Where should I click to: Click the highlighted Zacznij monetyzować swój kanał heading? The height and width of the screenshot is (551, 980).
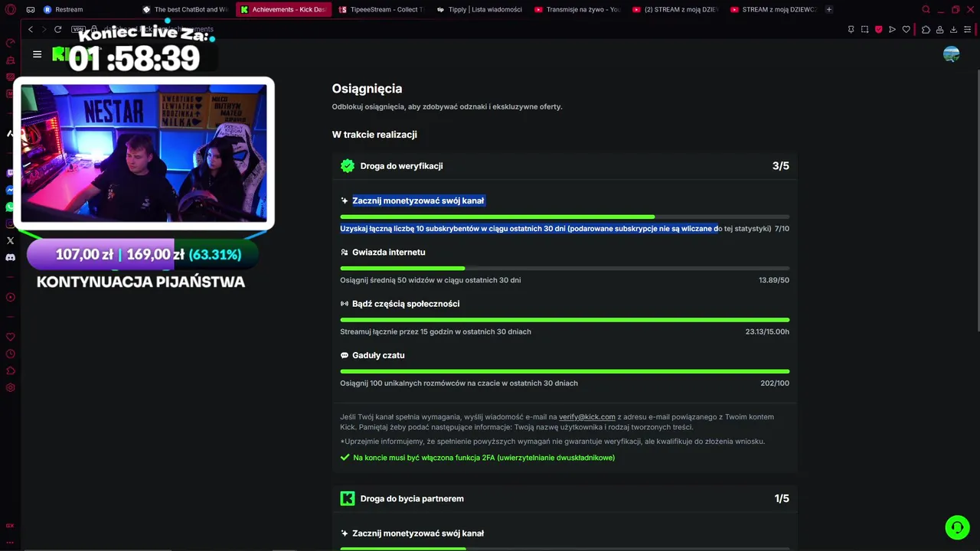(418, 201)
